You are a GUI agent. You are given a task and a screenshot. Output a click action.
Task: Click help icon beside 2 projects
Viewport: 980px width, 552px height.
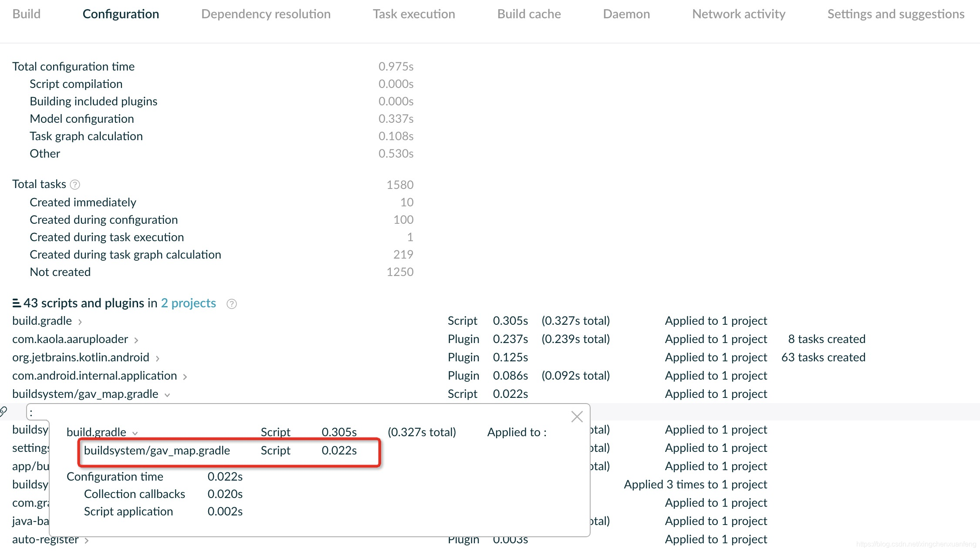click(232, 304)
